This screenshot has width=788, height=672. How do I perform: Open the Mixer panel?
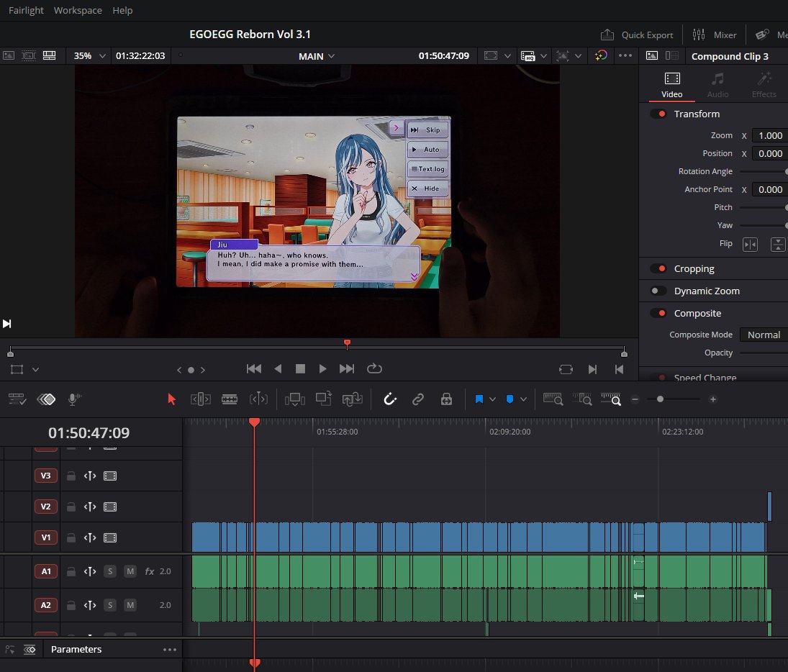[x=714, y=35]
